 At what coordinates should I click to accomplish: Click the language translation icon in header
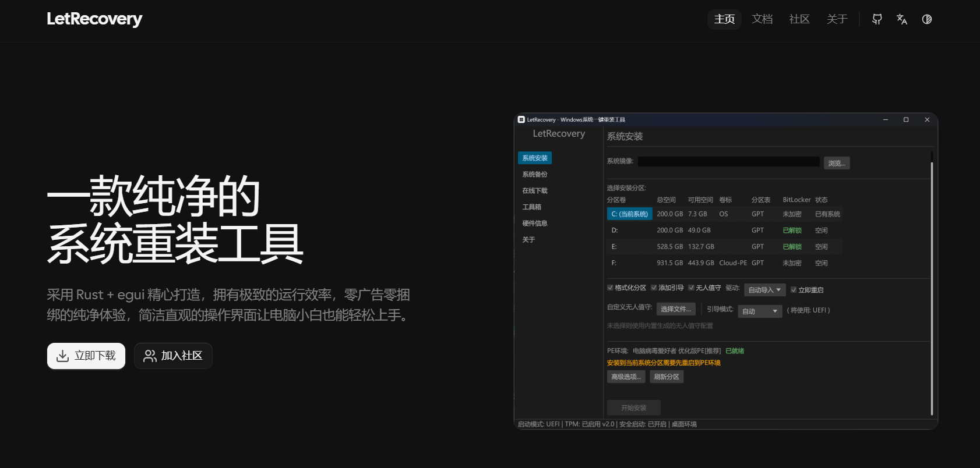[902, 19]
